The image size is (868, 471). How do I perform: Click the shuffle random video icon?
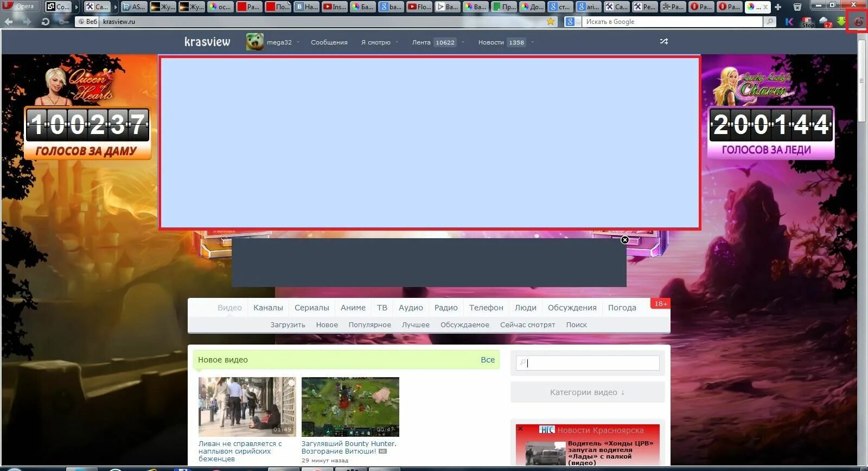pyautogui.click(x=663, y=41)
